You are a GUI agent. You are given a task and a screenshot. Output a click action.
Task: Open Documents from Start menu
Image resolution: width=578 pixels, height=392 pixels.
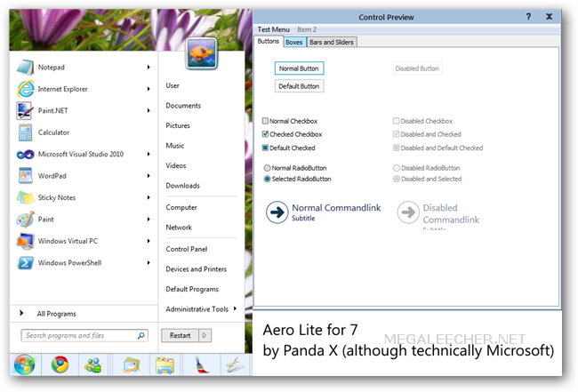[x=183, y=106]
